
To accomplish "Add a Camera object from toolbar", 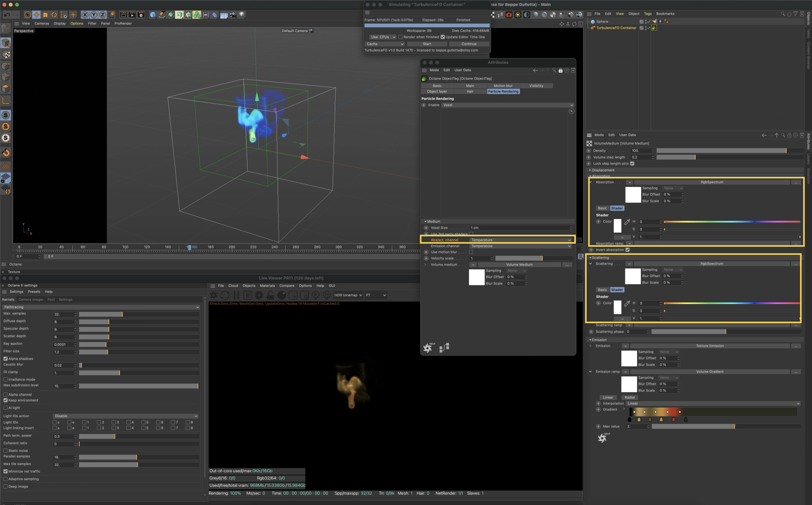I will click(233, 15).
